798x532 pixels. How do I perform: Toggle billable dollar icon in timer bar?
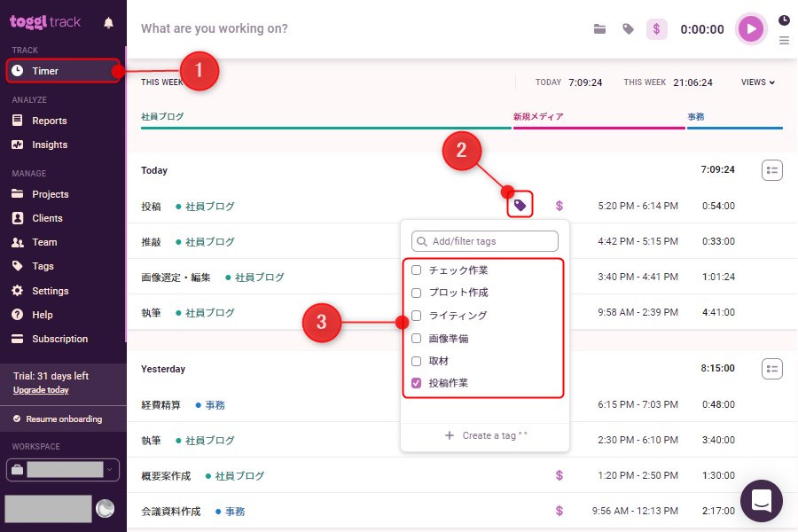click(x=656, y=29)
